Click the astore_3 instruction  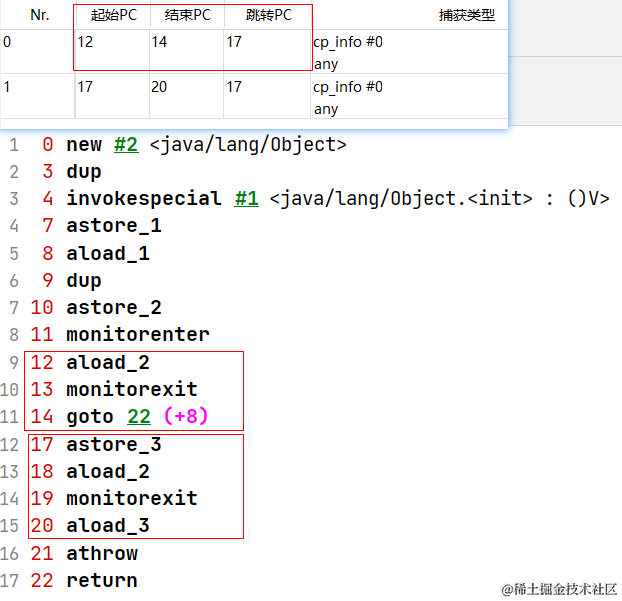[x=114, y=444]
